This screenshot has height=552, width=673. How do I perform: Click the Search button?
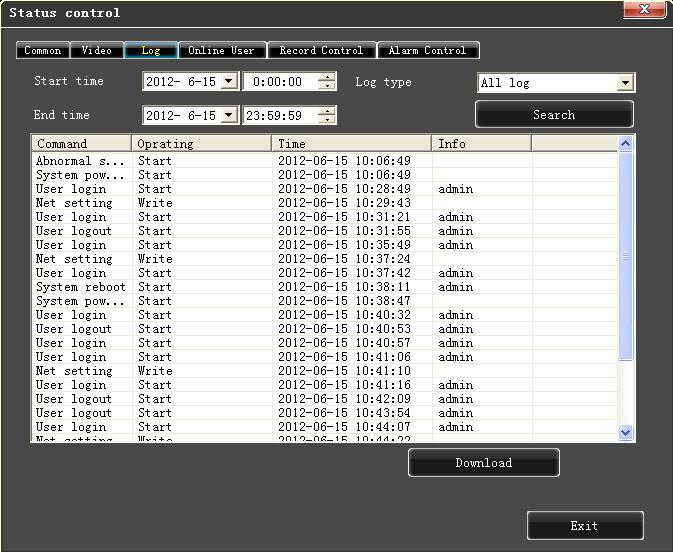(x=554, y=114)
